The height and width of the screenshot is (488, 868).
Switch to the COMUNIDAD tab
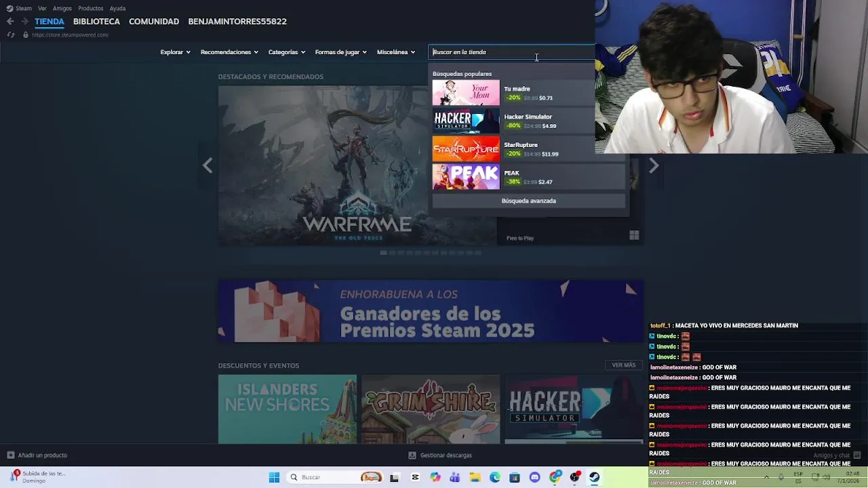154,22
